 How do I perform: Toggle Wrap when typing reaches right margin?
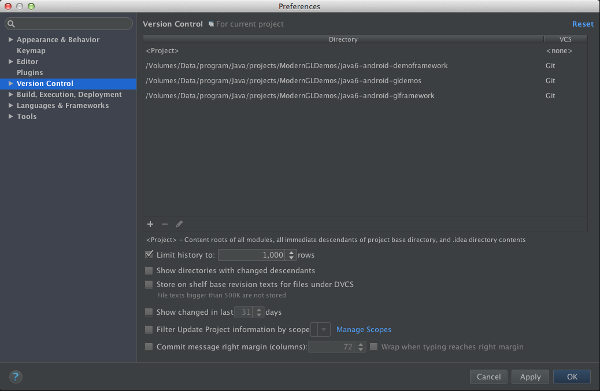coord(373,347)
